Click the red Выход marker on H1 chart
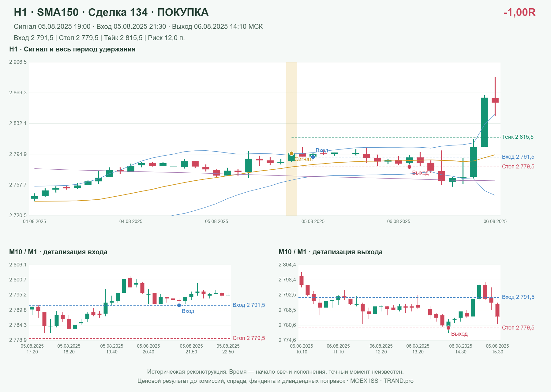Viewport: 551px width, 392px height. (409, 167)
